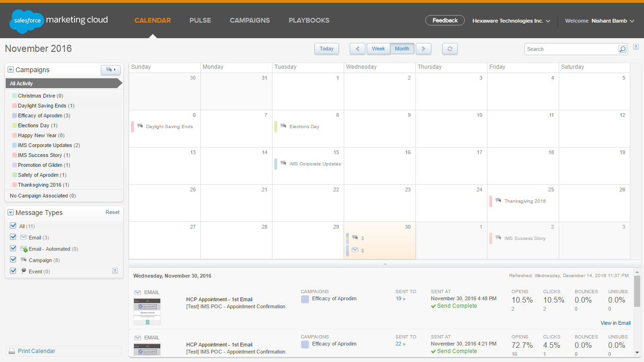Click the Salesforce Marketing Cloud logo

pos(59,21)
